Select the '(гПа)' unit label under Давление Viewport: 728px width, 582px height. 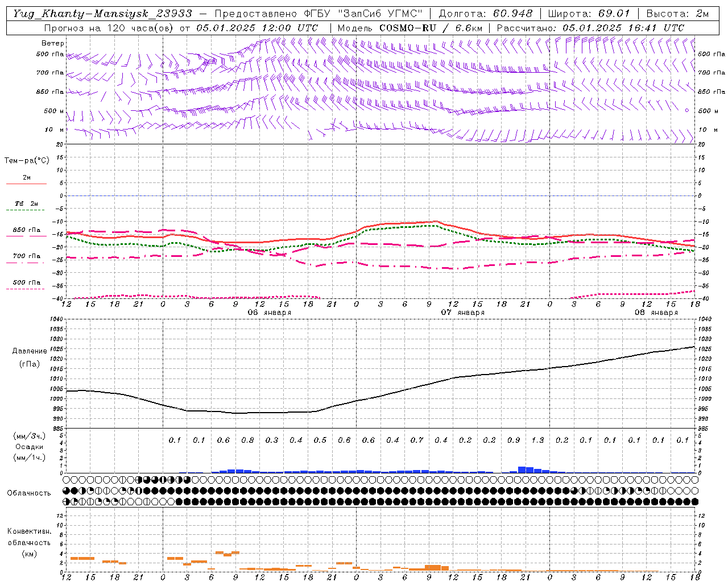tap(30, 364)
